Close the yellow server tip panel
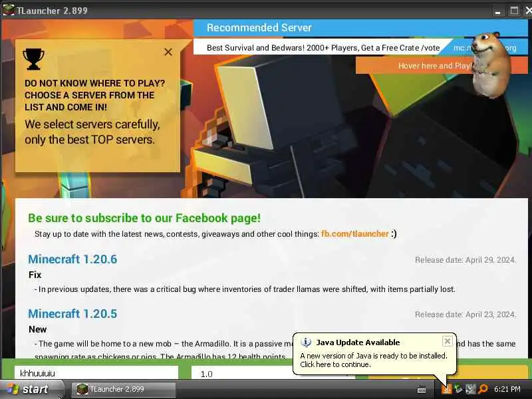532x399 pixels. [168, 52]
